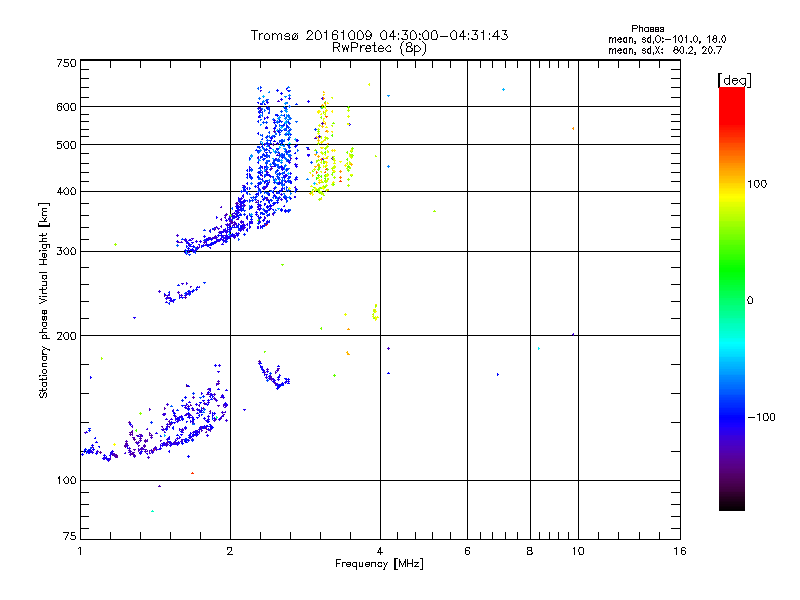This screenshot has width=800, height=600.
Task: Select the mean, sd,O: -101.0, 18.0 line
Action: [x=667, y=39]
